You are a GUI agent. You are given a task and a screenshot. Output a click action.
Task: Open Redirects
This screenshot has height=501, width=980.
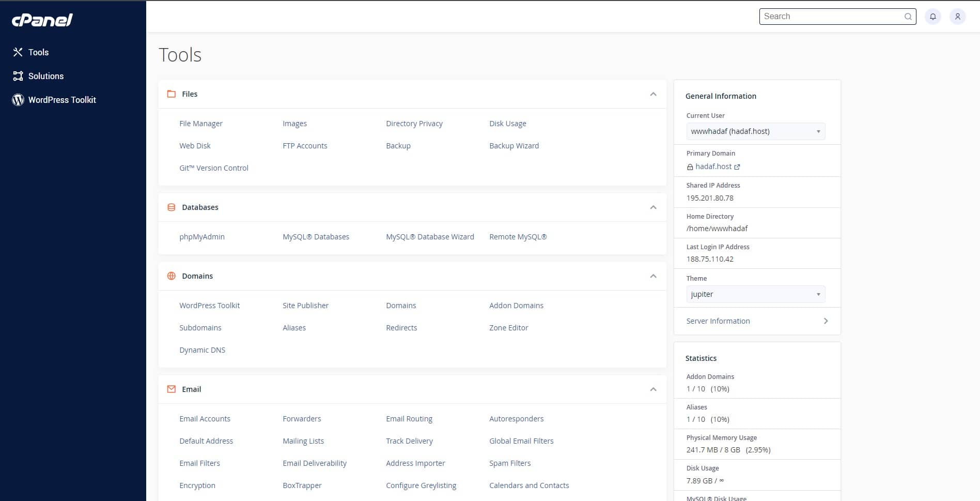click(x=401, y=328)
